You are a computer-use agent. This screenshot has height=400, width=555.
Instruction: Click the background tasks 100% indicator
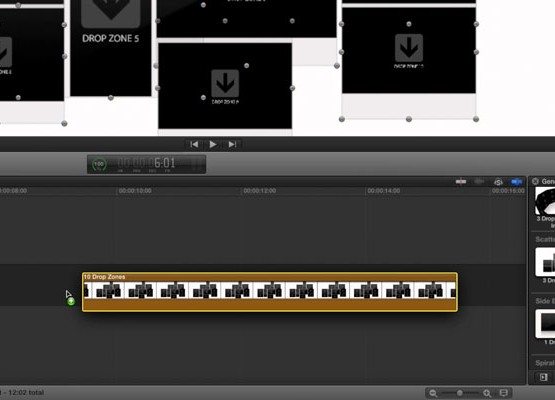pos(99,164)
